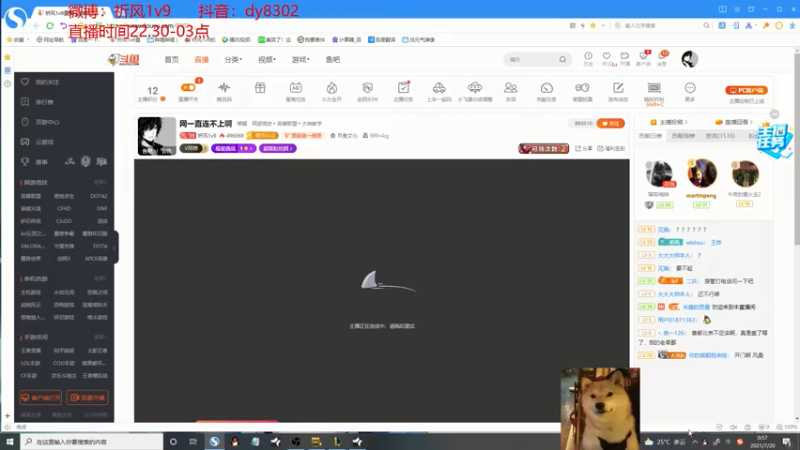Viewport: 800px width, 450px height.
Task: Switch to the 贡献周榜 tab
Action: tap(683, 136)
